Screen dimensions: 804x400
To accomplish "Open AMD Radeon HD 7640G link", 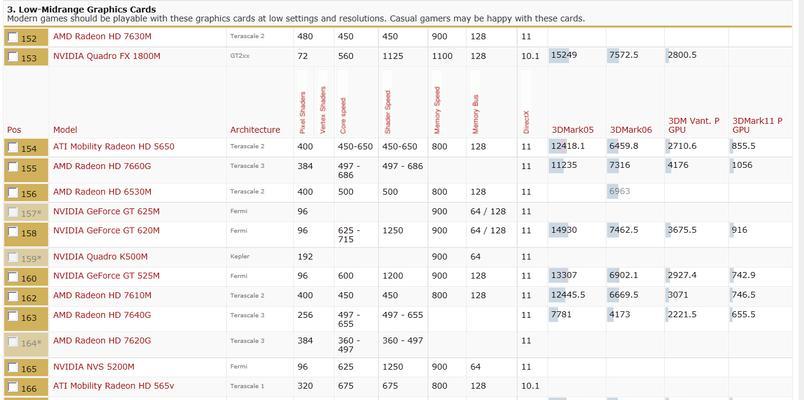I will pos(102,315).
